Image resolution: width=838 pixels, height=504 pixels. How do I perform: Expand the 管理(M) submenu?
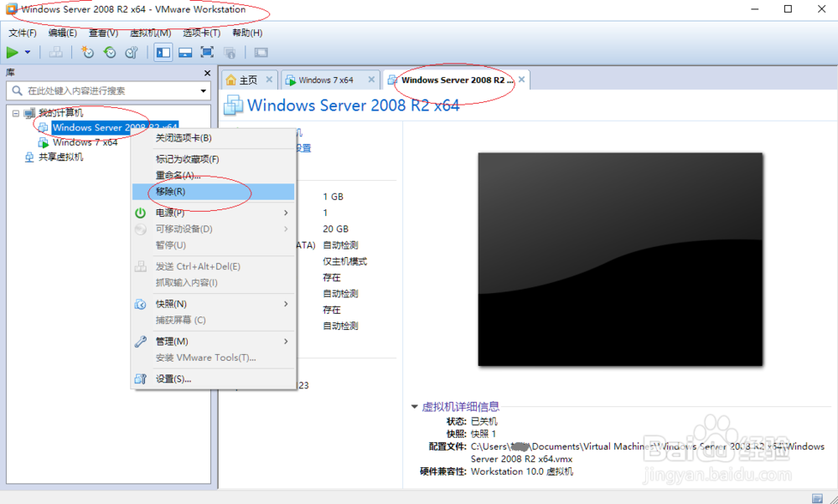[x=213, y=341]
